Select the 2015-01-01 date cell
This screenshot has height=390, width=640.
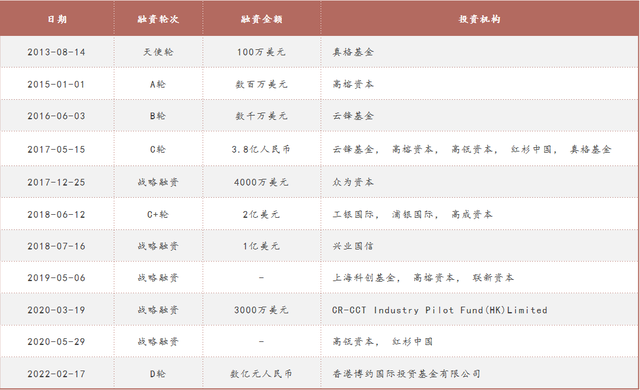56,84
